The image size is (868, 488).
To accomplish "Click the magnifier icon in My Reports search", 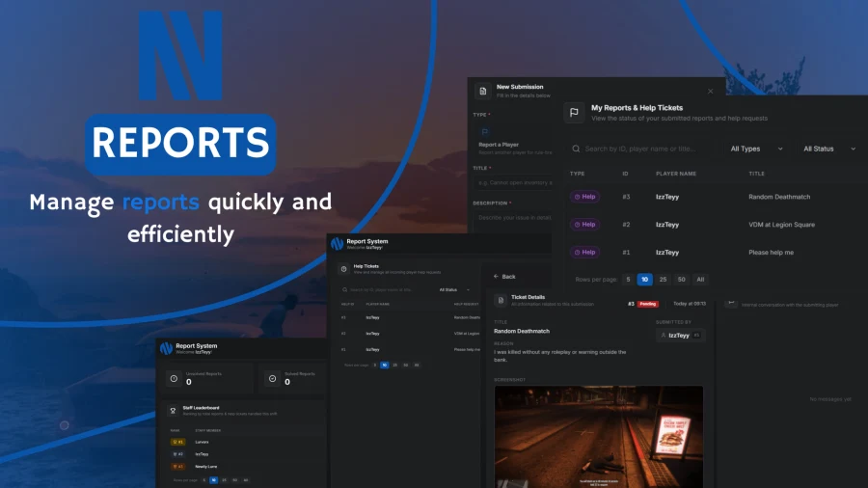I will coord(576,149).
